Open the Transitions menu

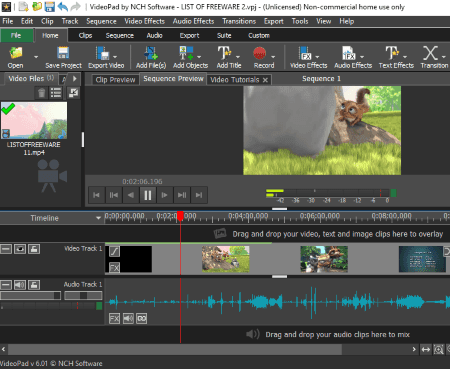point(239,21)
